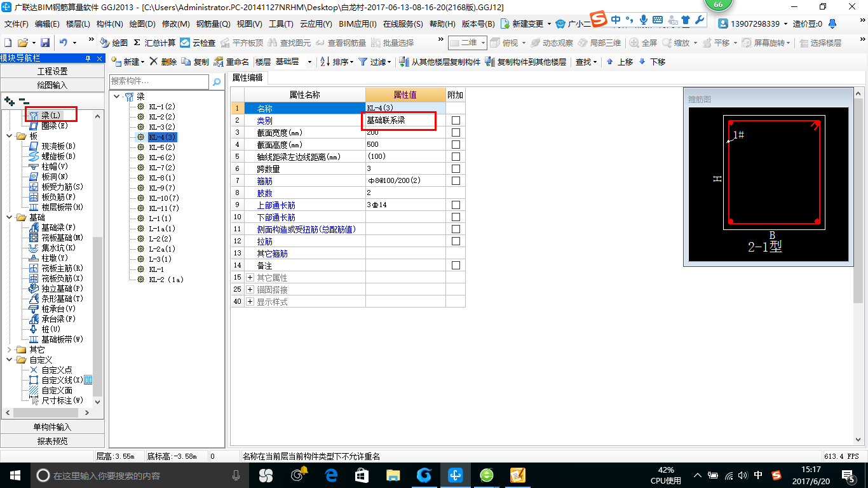The height and width of the screenshot is (488, 868).
Task: Tick 附加 checkbox for 上部通长筋 row
Action: tap(456, 205)
